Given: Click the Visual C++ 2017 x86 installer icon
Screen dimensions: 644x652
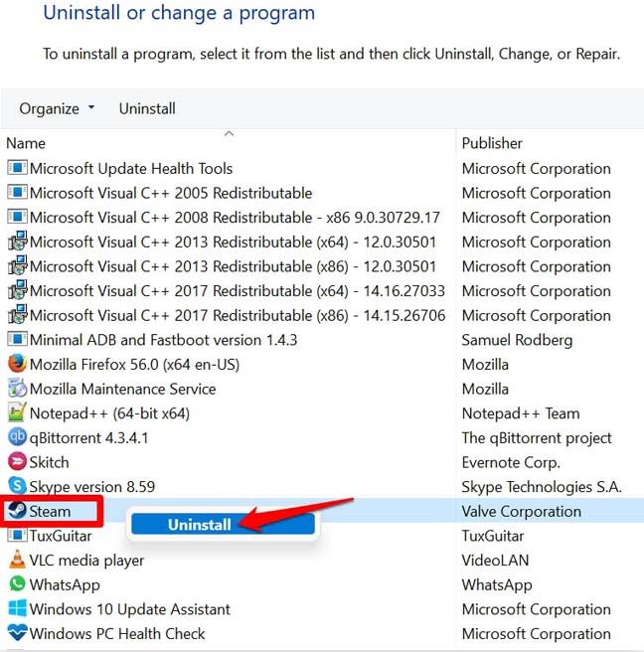Looking at the screenshot, I should coord(17,315).
